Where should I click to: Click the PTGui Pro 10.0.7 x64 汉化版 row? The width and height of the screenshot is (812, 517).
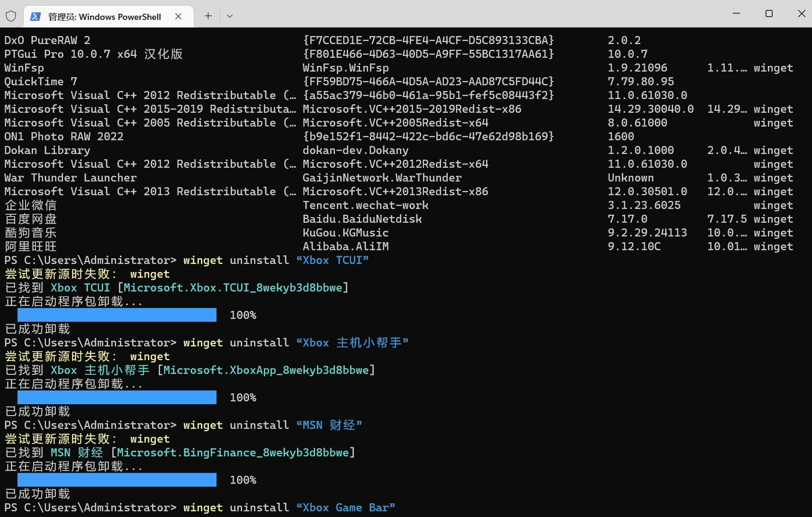click(x=398, y=54)
